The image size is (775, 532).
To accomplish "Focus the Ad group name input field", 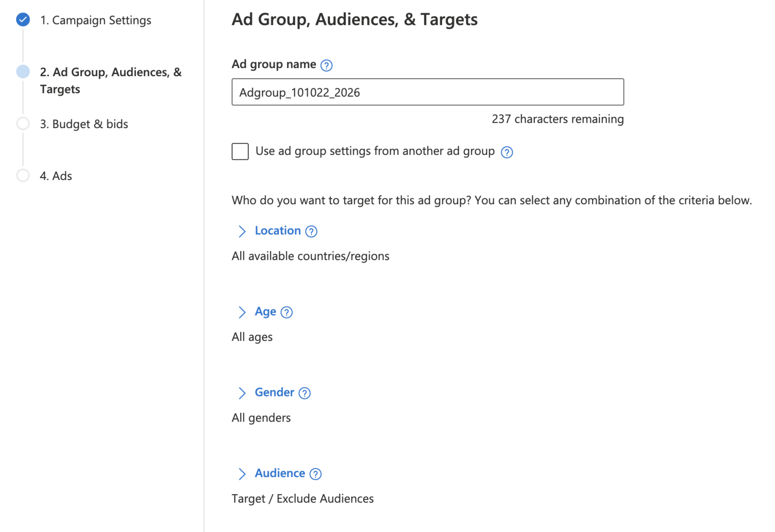I will pyautogui.click(x=428, y=92).
